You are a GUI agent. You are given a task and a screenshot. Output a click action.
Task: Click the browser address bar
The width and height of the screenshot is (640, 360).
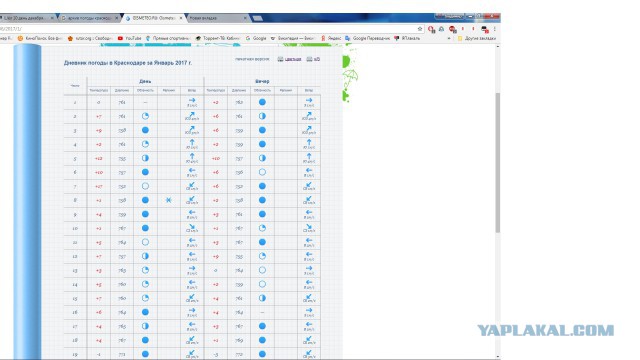point(208,29)
